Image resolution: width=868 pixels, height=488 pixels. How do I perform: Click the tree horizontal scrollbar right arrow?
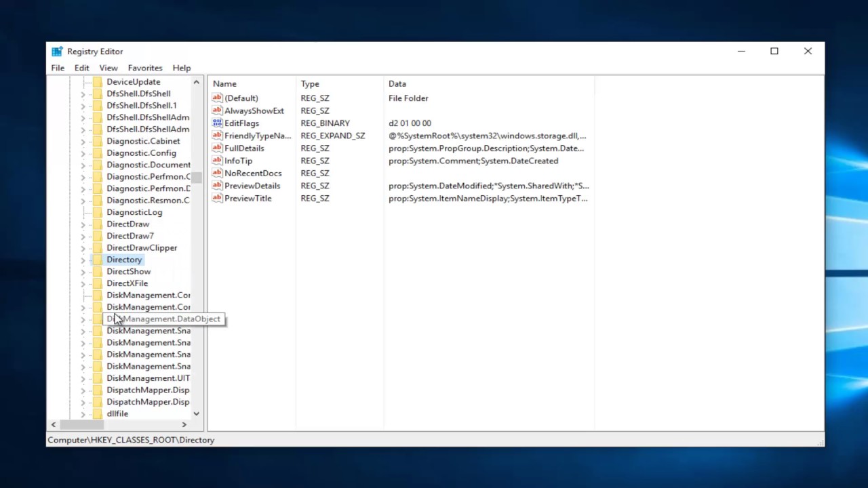point(184,424)
